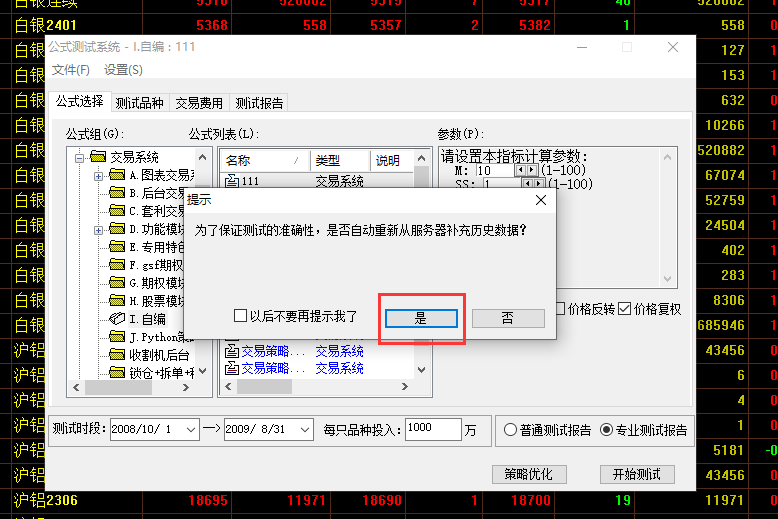Click formula list scrollbar up arrow
The image size is (778, 519).
click(421, 158)
